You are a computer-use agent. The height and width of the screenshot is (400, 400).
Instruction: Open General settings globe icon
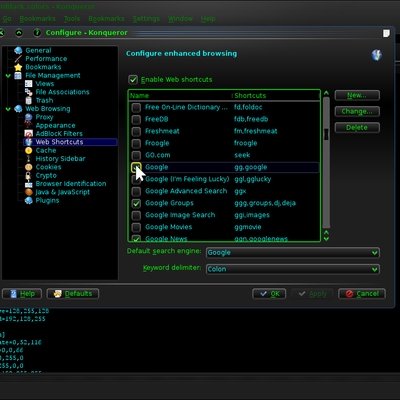(18, 50)
